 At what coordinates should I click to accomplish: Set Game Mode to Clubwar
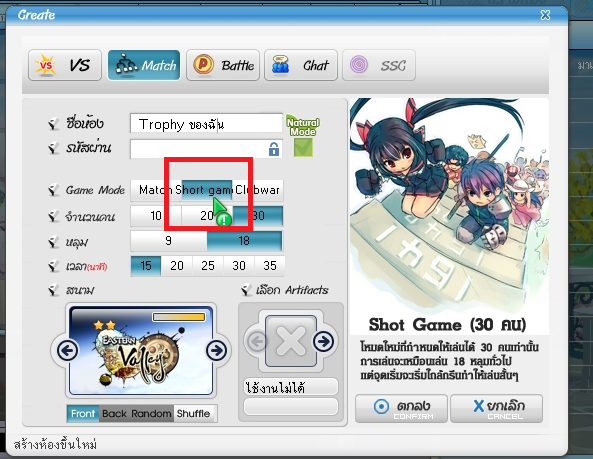(257, 190)
